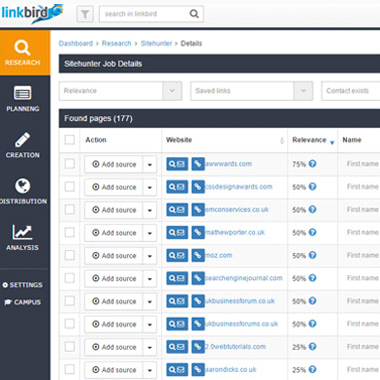Tick checkbox for moz.com row
The image size is (380, 380).
[x=70, y=255]
